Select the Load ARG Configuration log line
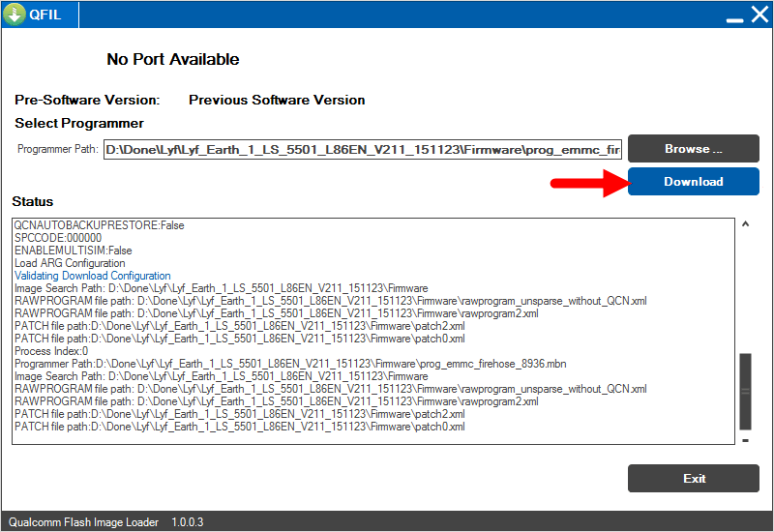 70,263
